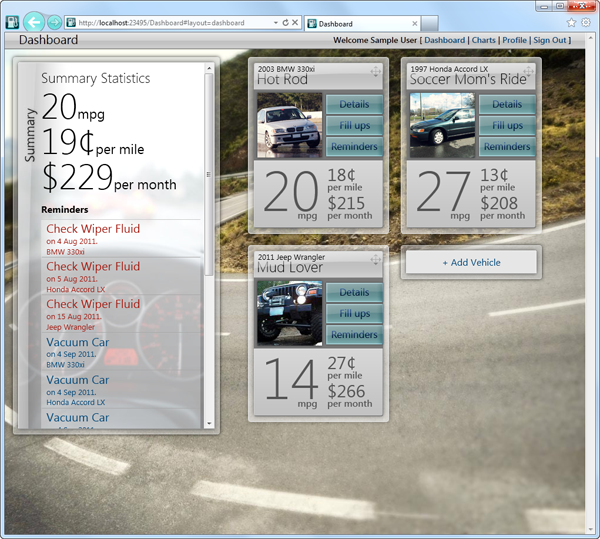This screenshot has width=600, height=539.
Task: Click the Mud Lover vehicle title
Action: point(290,268)
